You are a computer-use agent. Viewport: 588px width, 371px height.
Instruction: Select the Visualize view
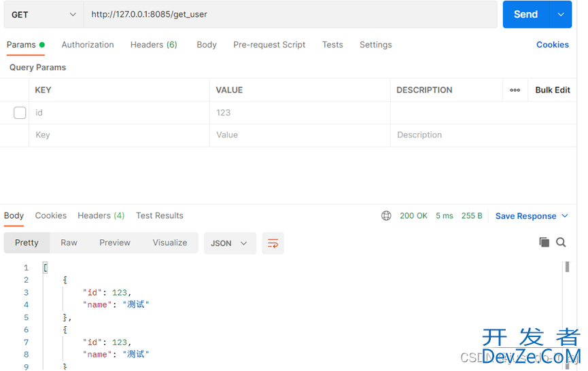(x=170, y=243)
